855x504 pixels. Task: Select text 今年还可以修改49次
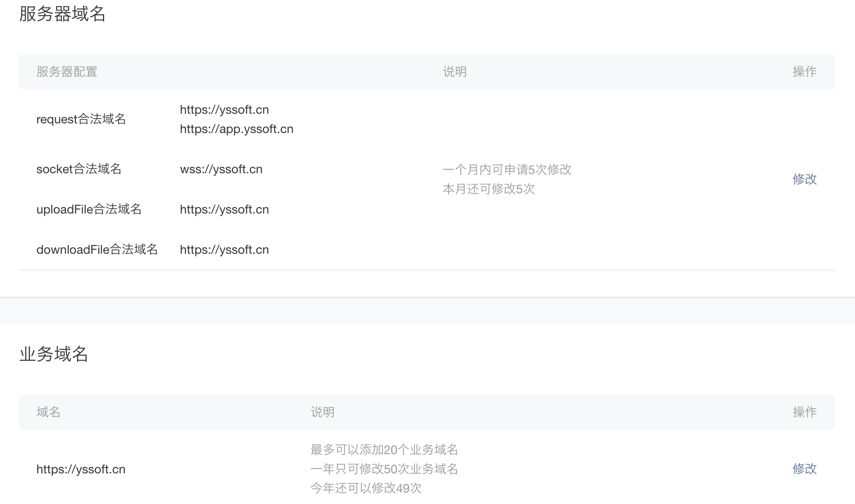[366, 488]
